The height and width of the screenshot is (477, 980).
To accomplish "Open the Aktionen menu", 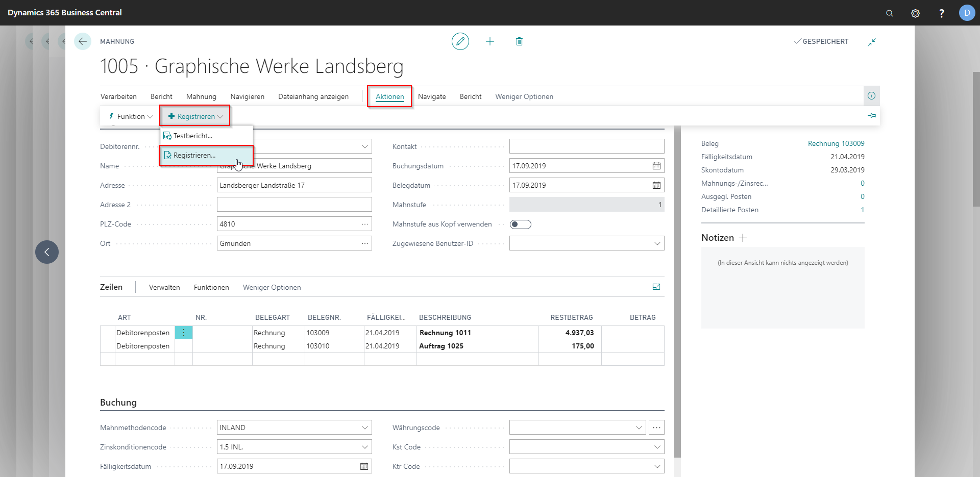I will [389, 96].
